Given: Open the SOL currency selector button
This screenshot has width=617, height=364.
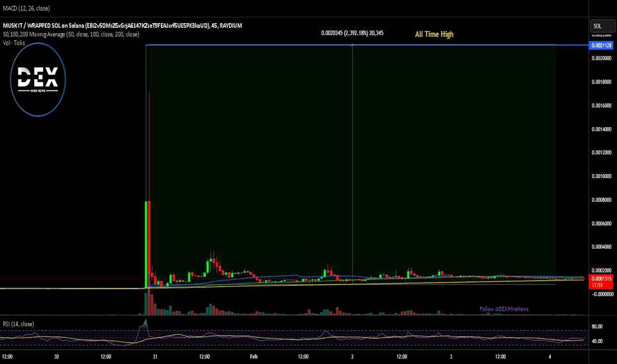Looking at the screenshot, I should pos(602,26).
